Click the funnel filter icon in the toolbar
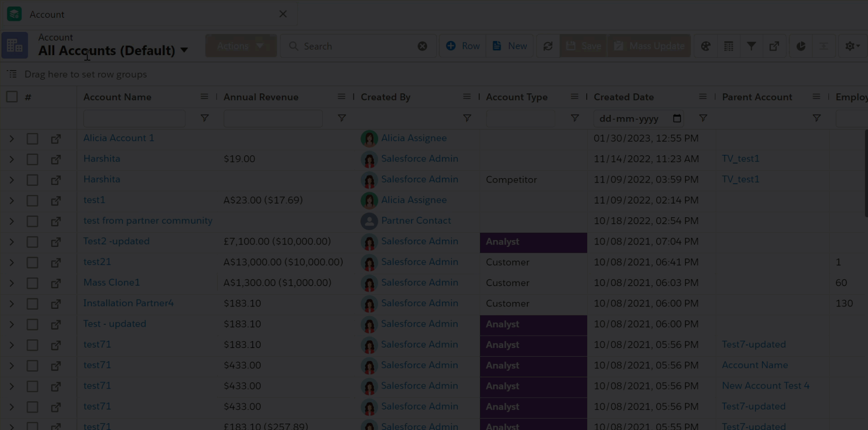Image resolution: width=868 pixels, height=430 pixels. click(x=751, y=46)
